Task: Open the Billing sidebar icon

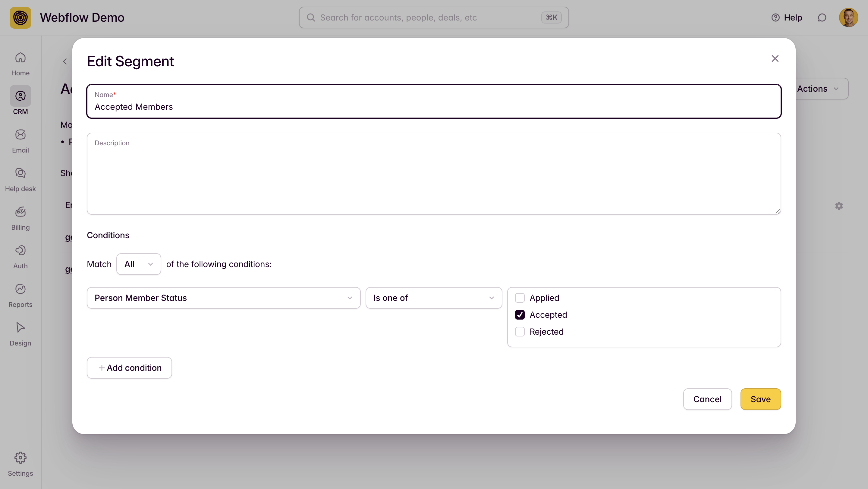Action: pyautogui.click(x=20, y=218)
